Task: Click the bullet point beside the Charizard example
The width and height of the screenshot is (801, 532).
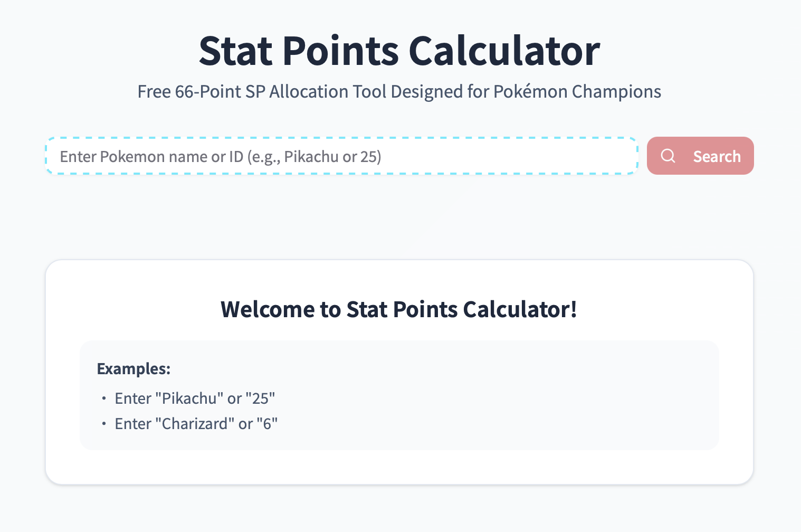Action: pyautogui.click(x=103, y=424)
